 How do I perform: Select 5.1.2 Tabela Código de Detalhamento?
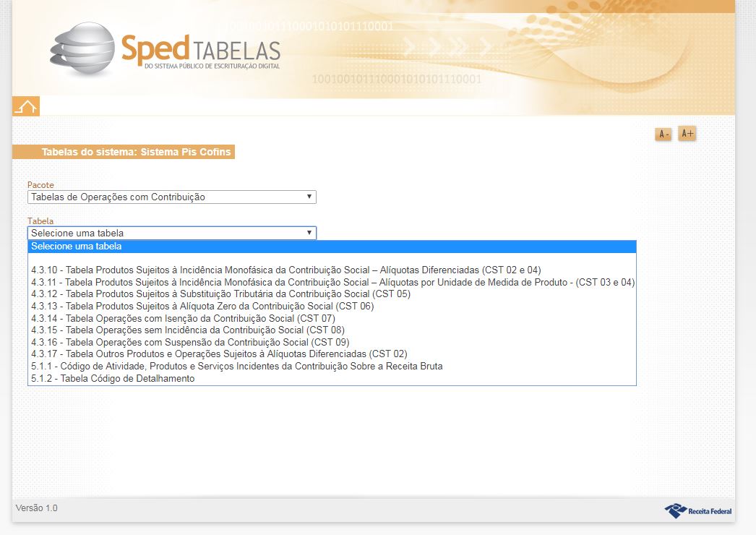pyautogui.click(x=332, y=379)
